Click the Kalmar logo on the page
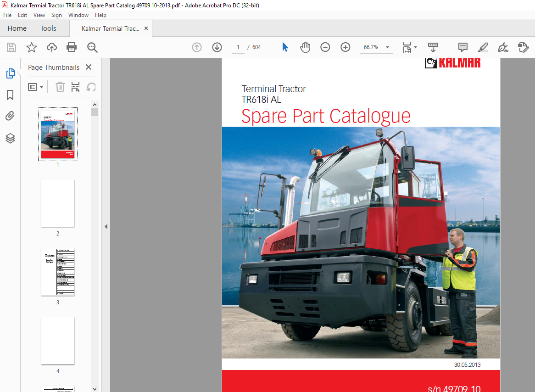535x392 pixels. (x=452, y=63)
